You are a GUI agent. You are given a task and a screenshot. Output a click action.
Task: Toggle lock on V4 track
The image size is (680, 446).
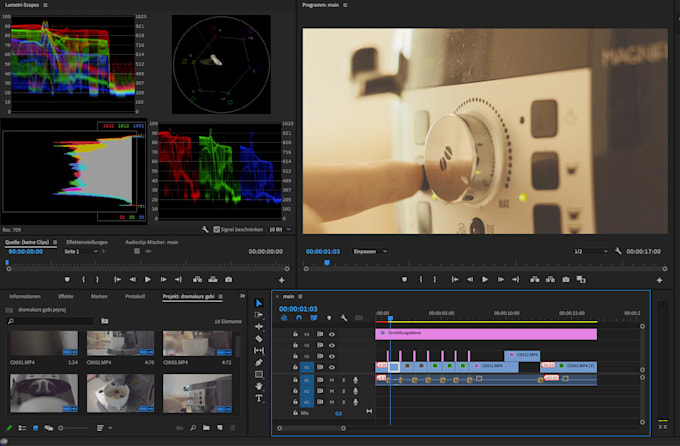pyautogui.click(x=295, y=334)
